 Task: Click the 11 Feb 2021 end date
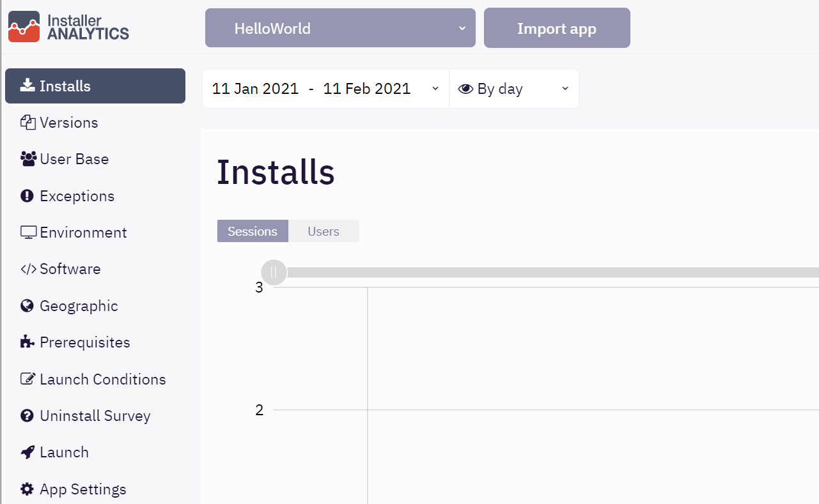tap(367, 89)
